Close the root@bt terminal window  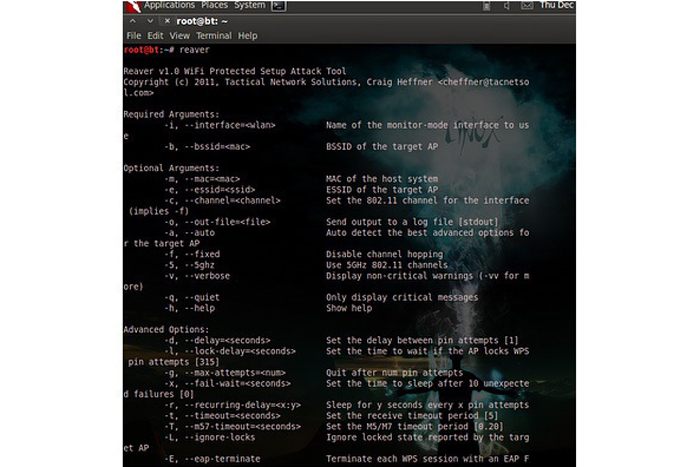tap(167, 21)
